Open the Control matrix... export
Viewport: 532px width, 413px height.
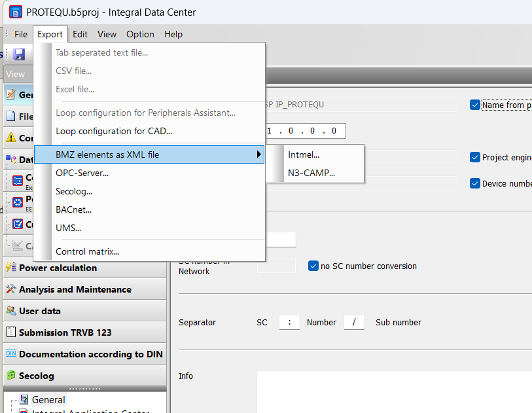[87, 251]
